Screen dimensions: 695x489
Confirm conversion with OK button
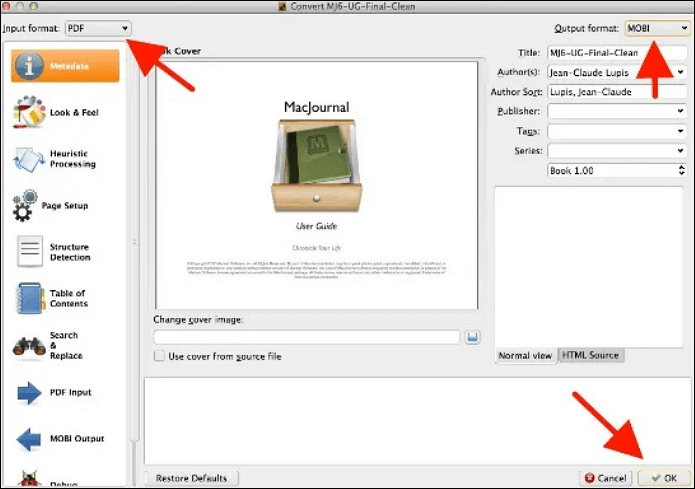664,478
